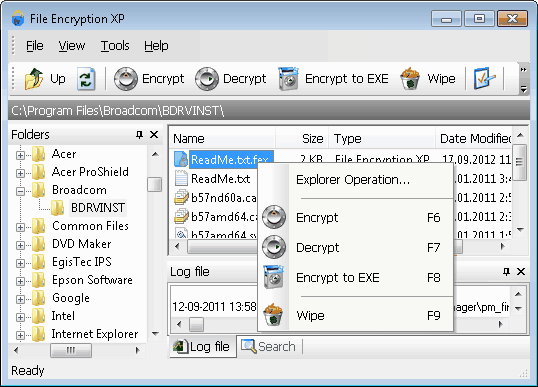Expand the EgisTec IPS folder node
Image resolution: width=538 pixels, height=387 pixels.
(20, 263)
